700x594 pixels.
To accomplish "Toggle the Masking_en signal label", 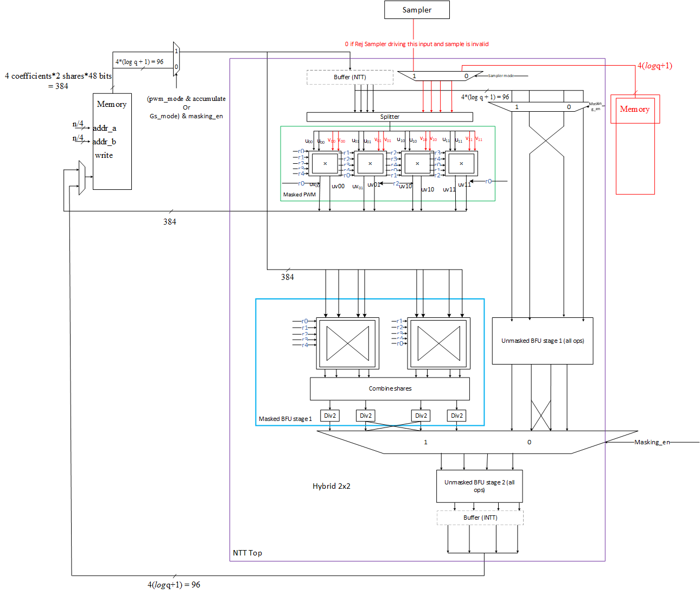I will point(651,442).
